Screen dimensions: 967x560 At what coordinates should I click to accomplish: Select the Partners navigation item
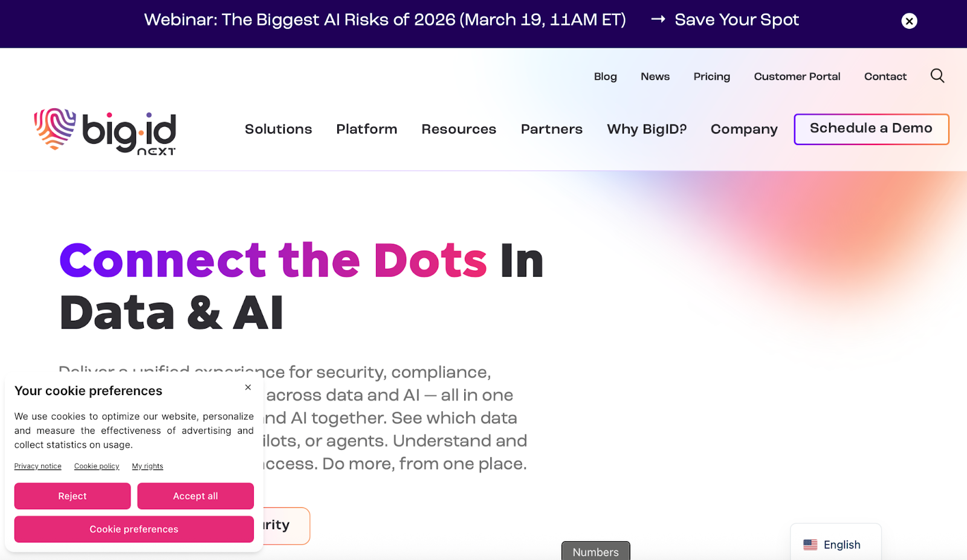click(x=551, y=129)
